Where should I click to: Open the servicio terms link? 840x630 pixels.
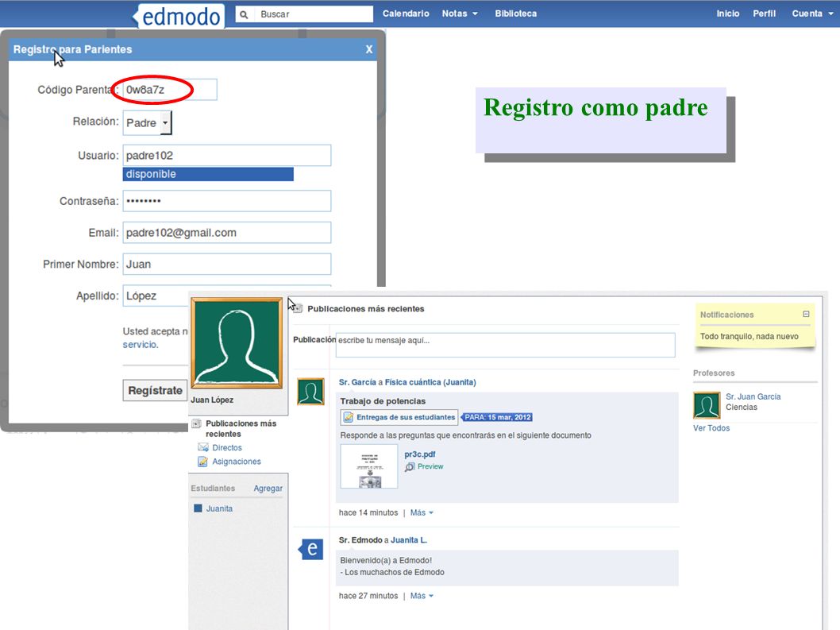pyautogui.click(x=141, y=345)
